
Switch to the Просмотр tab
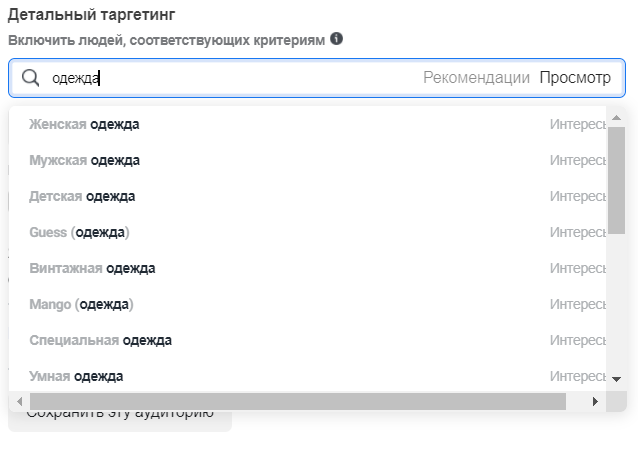pos(575,78)
